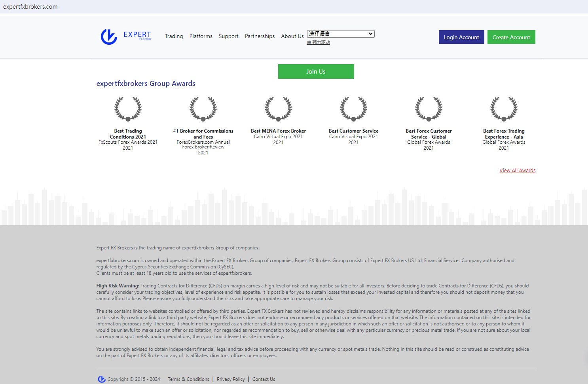Open the Terms & Conditions footer link
588x384 pixels.
(188, 379)
